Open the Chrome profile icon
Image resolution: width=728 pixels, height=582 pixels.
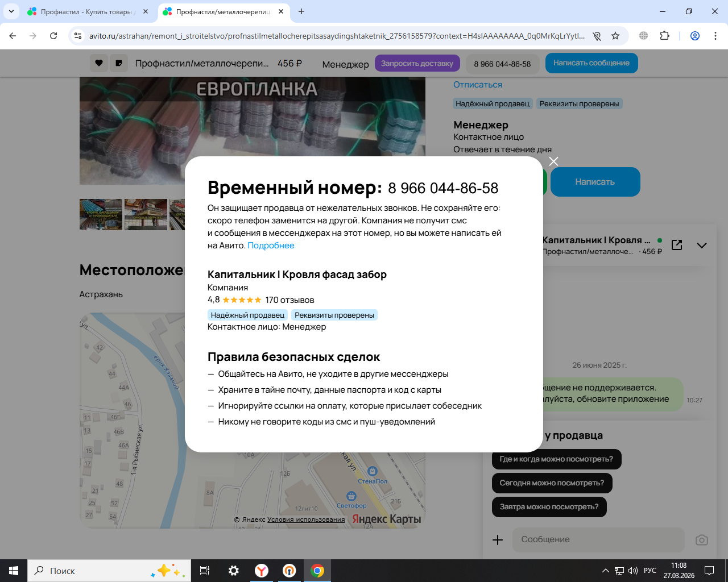(x=695, y=36)
